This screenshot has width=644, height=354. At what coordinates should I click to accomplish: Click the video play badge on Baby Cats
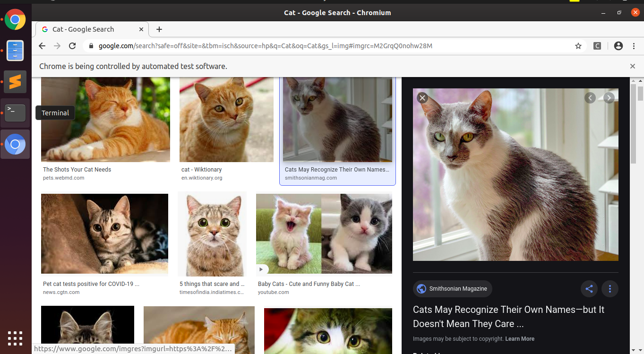[262, 269]
